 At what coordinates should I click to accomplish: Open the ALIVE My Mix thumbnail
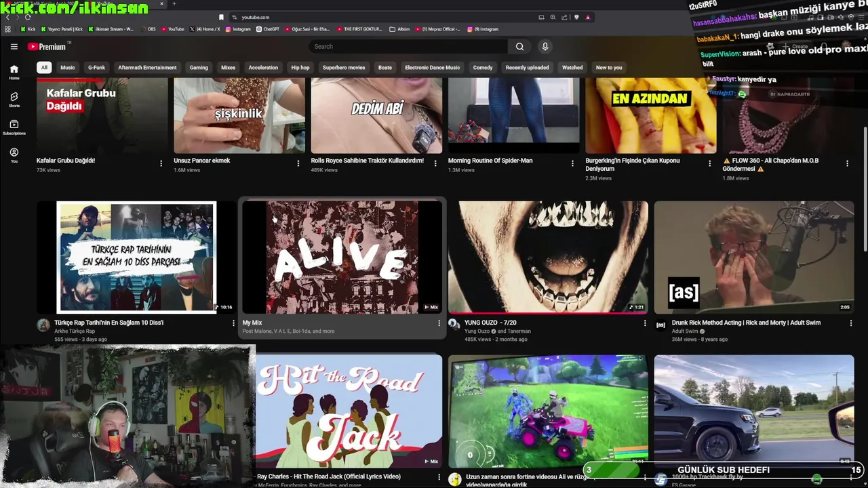(x=342, y=257)
